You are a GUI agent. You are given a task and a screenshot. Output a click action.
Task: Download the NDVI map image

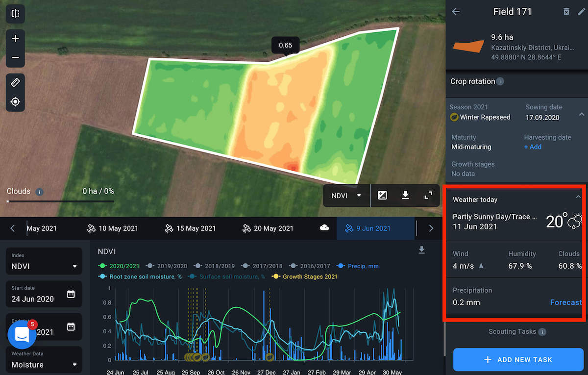point(405,195)
